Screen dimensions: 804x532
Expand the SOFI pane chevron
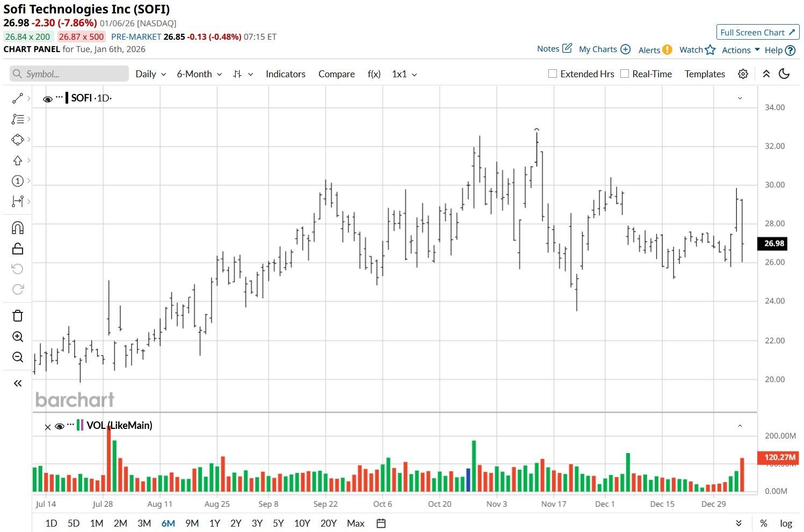(740, 98)
